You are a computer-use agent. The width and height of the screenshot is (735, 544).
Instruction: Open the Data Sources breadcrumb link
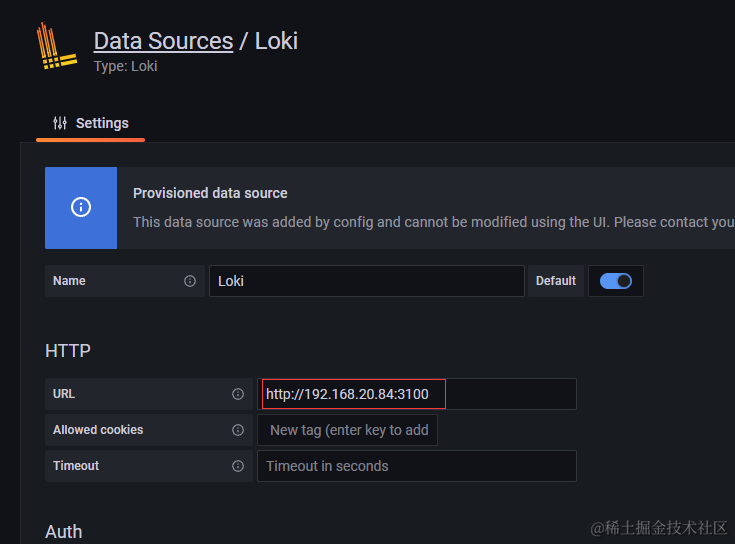(163, 41)
